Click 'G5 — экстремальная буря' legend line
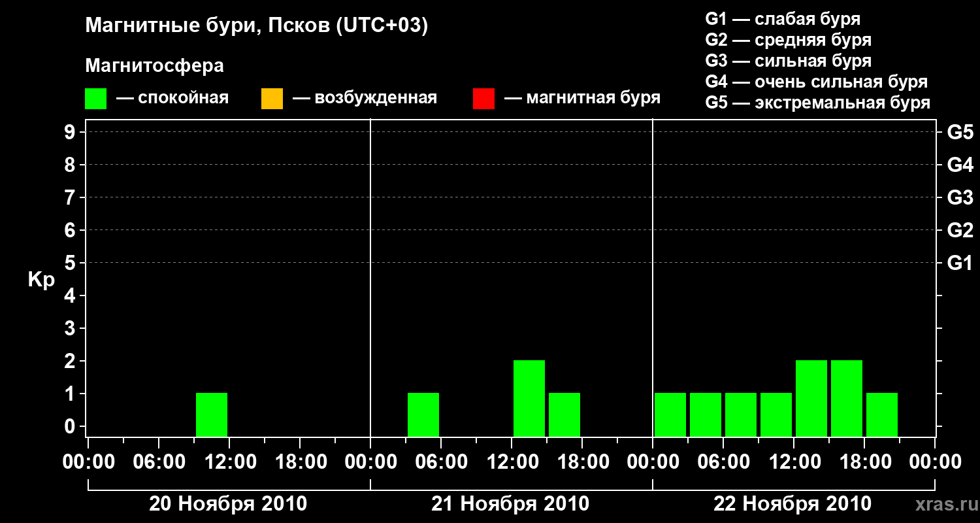Screen dimensions: 980x523 818,103
